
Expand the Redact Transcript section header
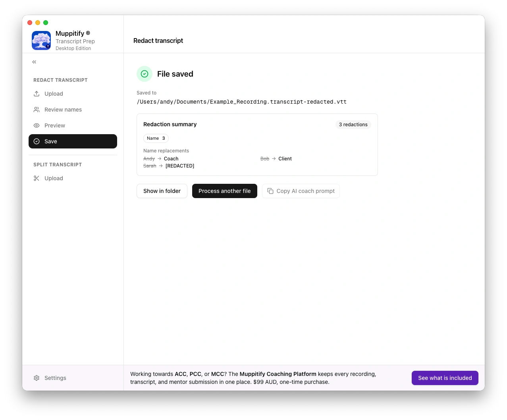pyautogui.click(x=60, y=80)
